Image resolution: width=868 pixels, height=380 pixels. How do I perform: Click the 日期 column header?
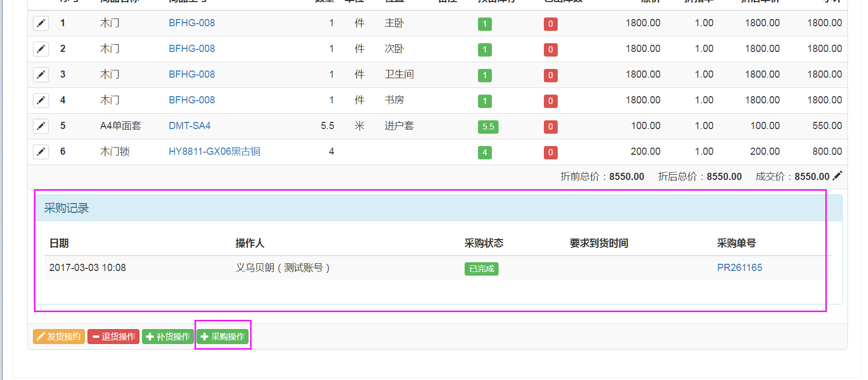click(59, 243)
